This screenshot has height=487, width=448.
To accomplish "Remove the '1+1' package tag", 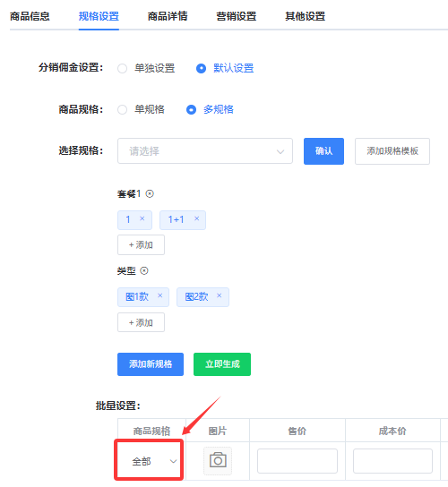I will [197, 218].
